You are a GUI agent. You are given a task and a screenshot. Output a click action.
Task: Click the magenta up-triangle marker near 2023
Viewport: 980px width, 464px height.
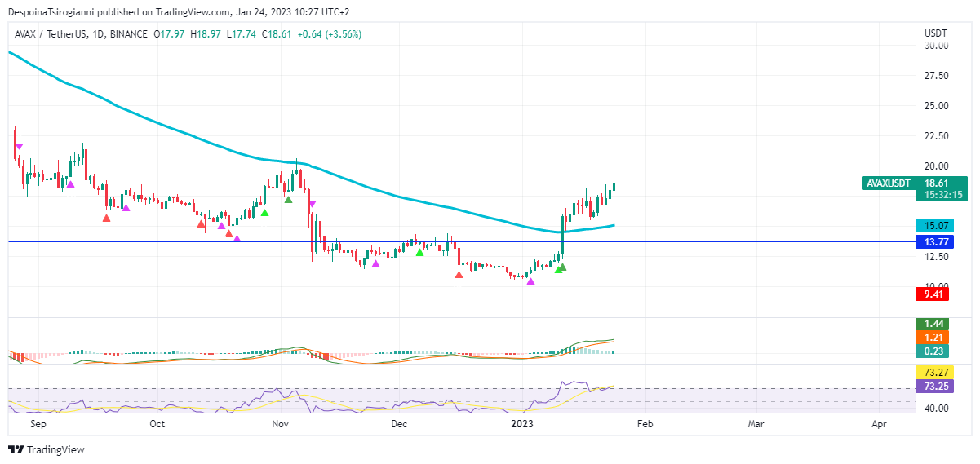pos(531,281)
